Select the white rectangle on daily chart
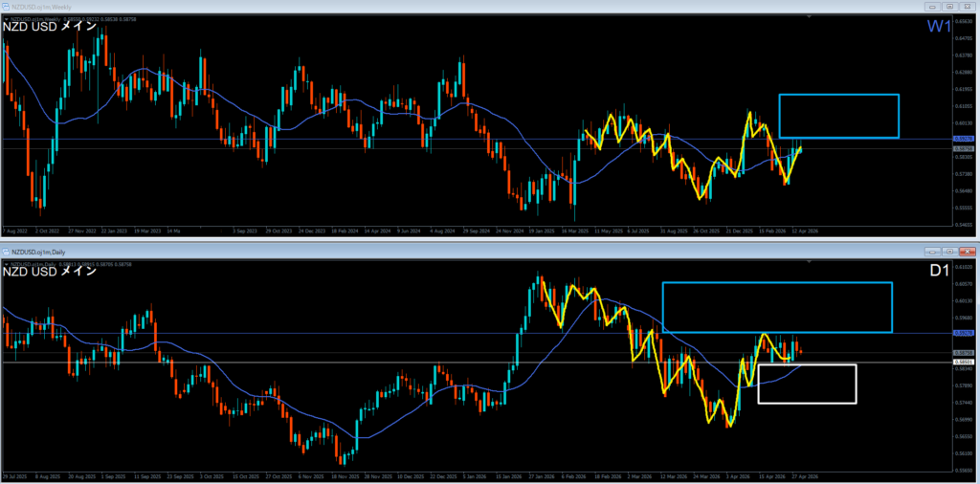 pyautogui.click(x=806, y=365)
